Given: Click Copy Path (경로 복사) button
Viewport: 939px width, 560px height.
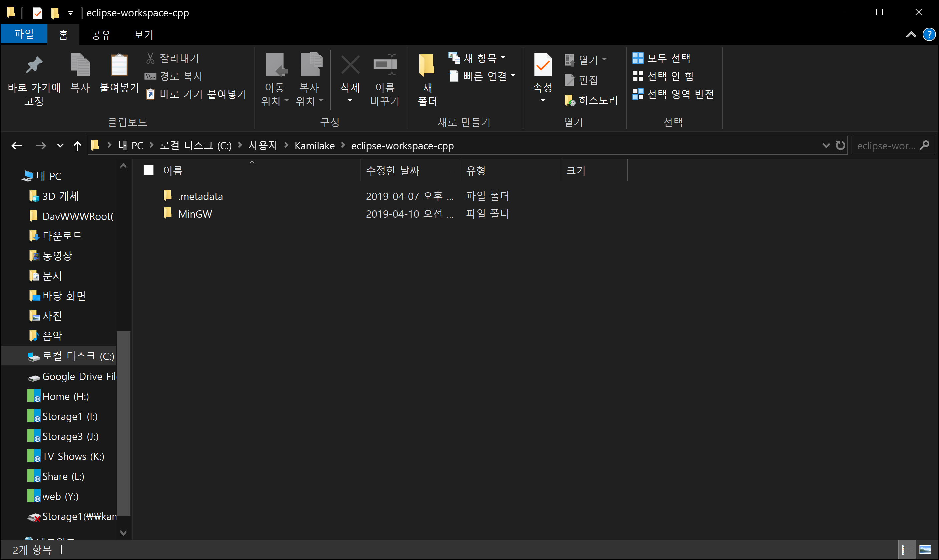Looking at the screenshot, I should pyautogui.click(x=174, y=76).
